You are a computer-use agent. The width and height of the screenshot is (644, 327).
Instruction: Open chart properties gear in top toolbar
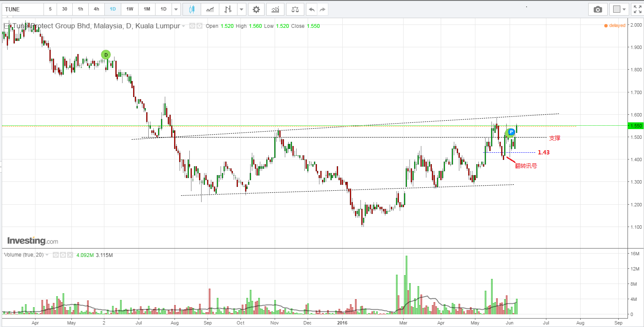coord(256,9)
